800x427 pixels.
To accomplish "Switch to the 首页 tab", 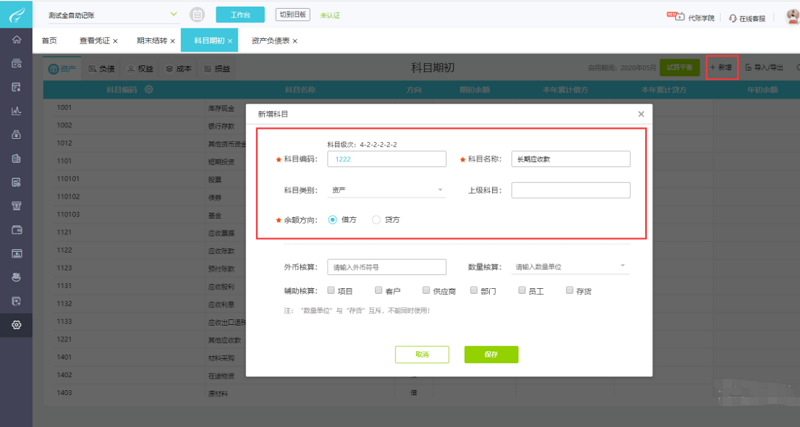I will pos(49,40).
